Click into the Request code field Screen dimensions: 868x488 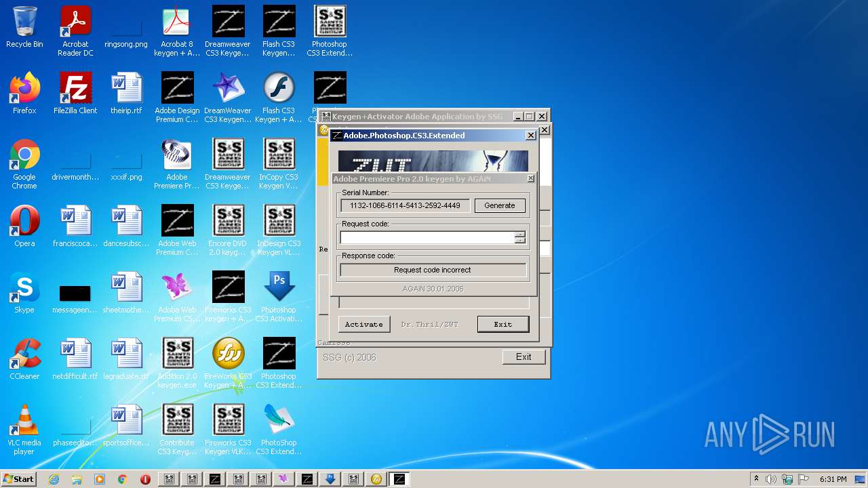coord(427,237)
